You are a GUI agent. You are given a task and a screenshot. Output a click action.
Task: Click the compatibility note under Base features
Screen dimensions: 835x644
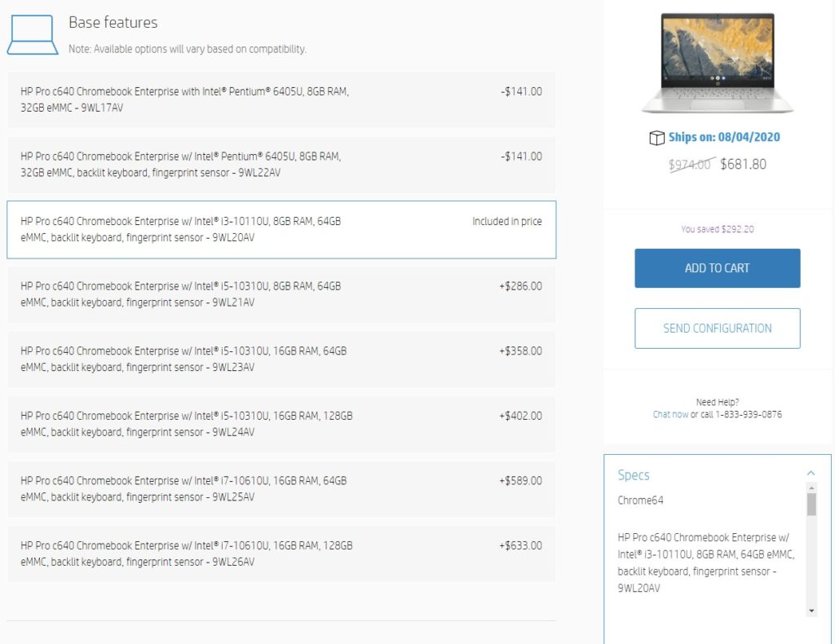[188, 49]
